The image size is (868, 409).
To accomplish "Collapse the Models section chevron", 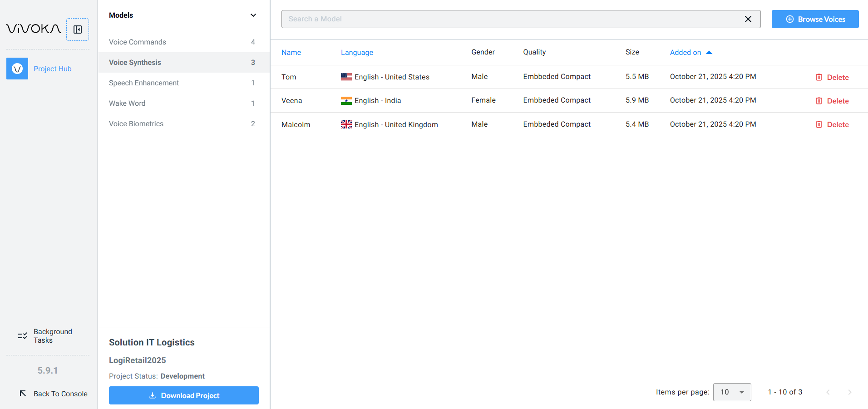I will pyautogui.click(x=253, y=15).
